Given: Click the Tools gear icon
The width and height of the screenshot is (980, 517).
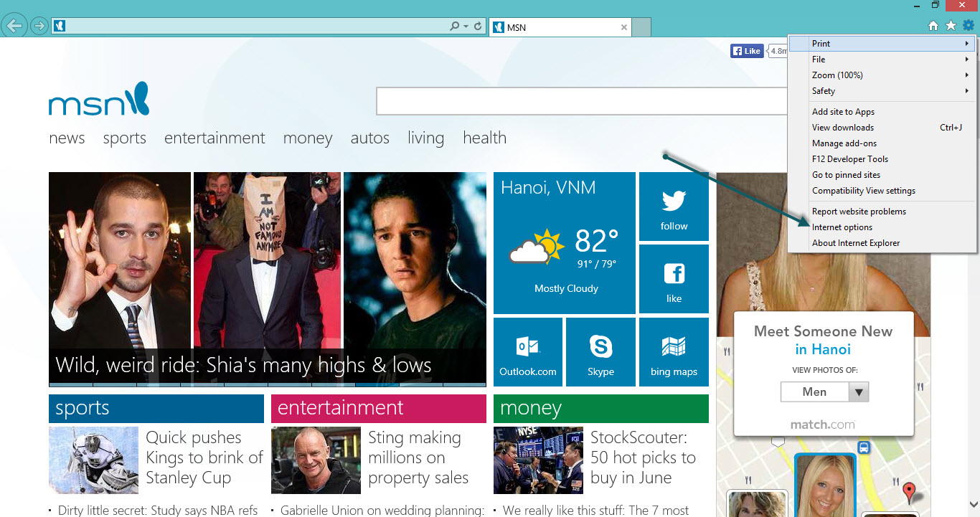Looking at the screenshot, I should pyautogui.click(x=969, y=26).
